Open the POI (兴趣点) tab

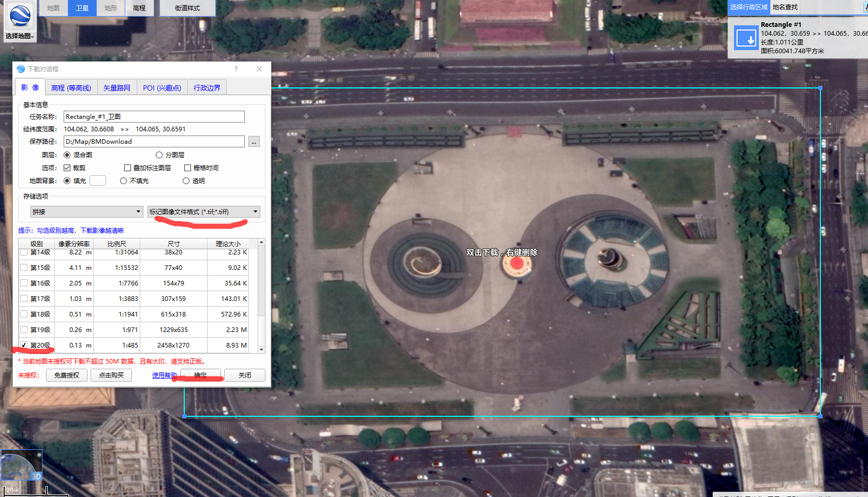(162, 87)
